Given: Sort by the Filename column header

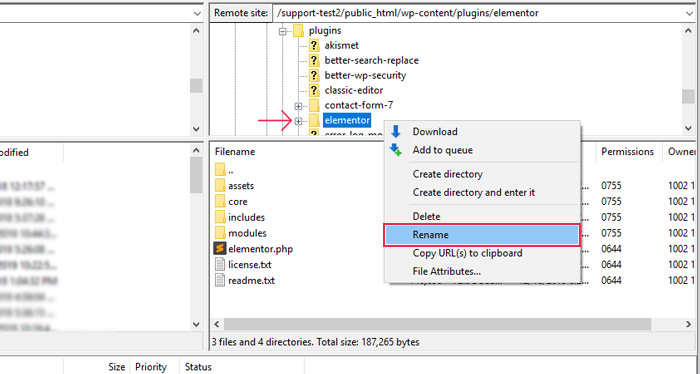Looking at the screenshot, I should pyautogui.click(x=235, y=152).
